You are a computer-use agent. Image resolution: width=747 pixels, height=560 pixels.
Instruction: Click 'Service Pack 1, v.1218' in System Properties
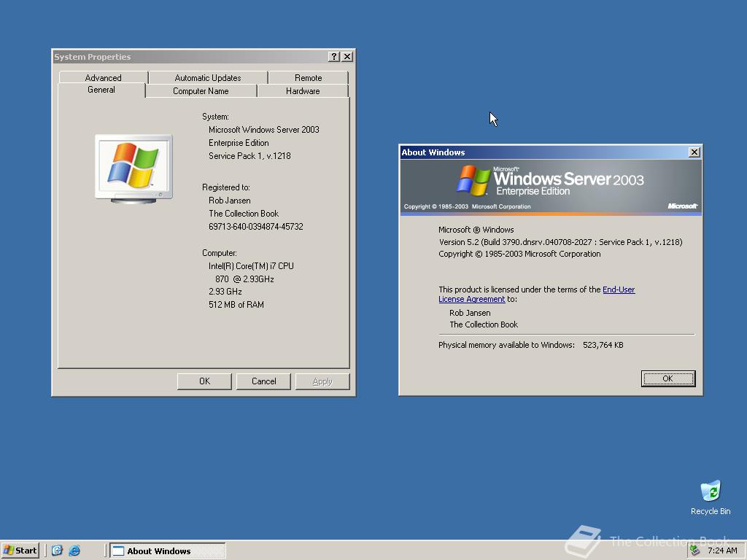pos(249,156)
